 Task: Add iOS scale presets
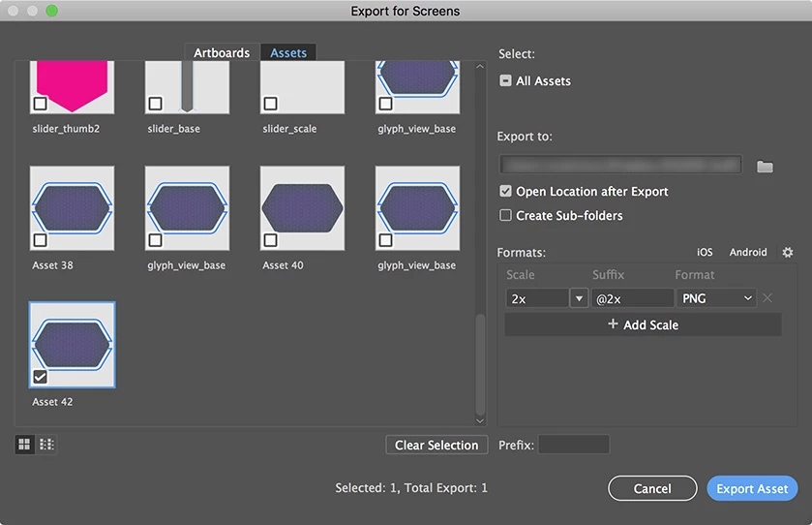pyautogui.click(x=705, y=252)
